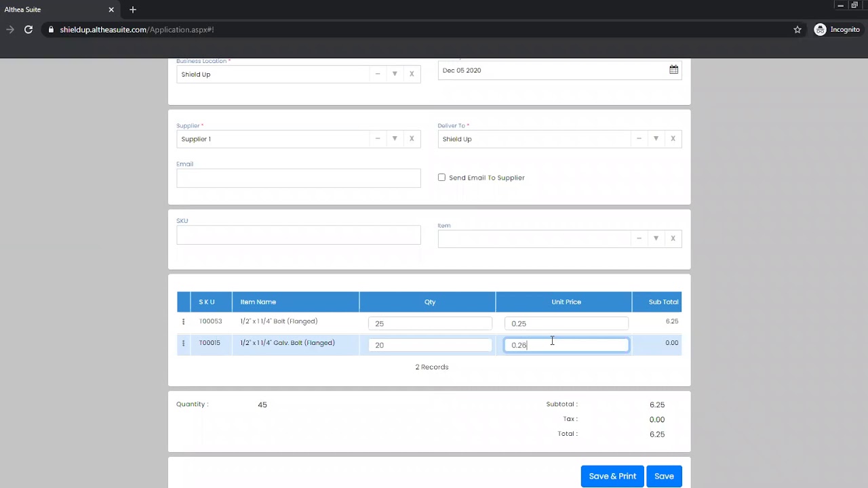Select SKU cell T00053
This screenshot has height=488, width=868.
tap(210, 321)
